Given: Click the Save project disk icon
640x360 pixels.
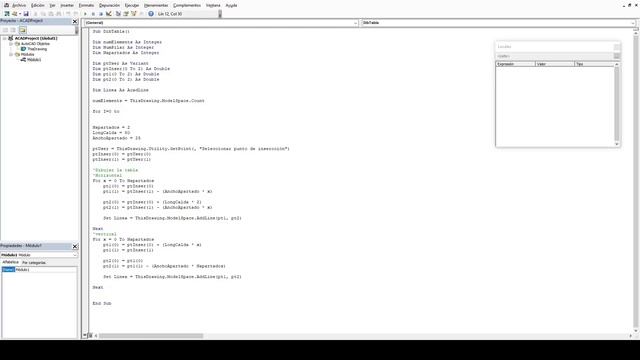Looking at the screenshot, I should tap(26, 14).
